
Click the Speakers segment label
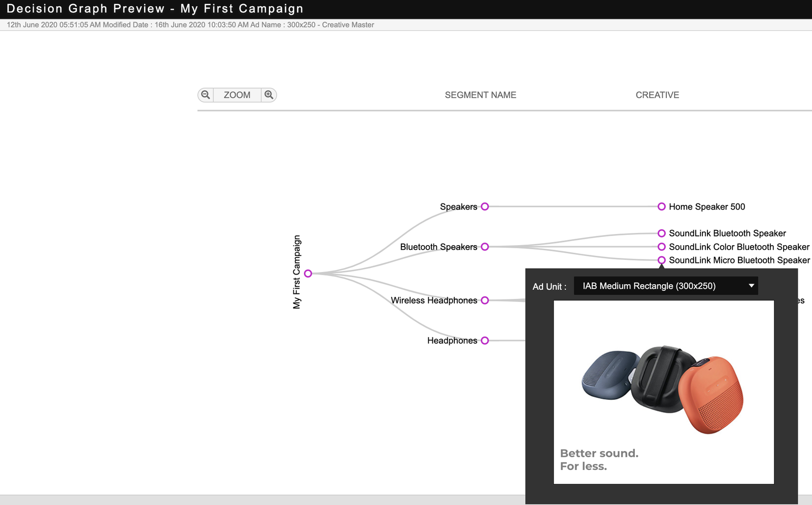point(458,207)
